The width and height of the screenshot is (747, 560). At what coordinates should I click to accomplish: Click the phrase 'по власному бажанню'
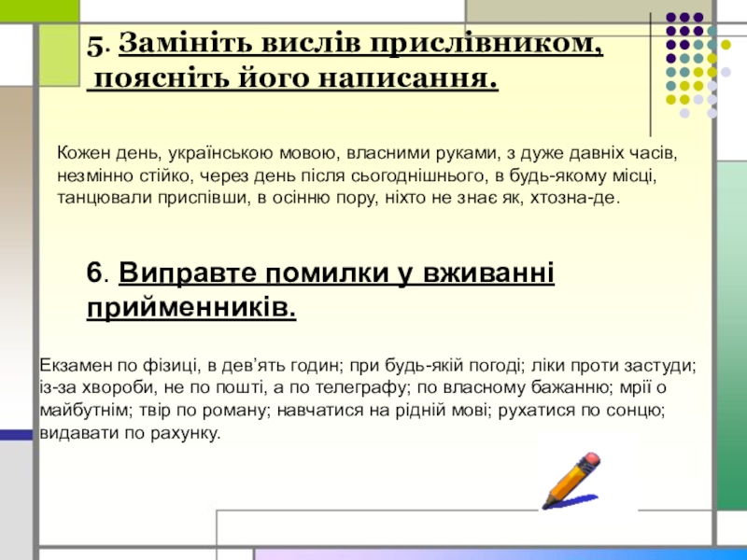pyautogui.click(x=514, y=387)
